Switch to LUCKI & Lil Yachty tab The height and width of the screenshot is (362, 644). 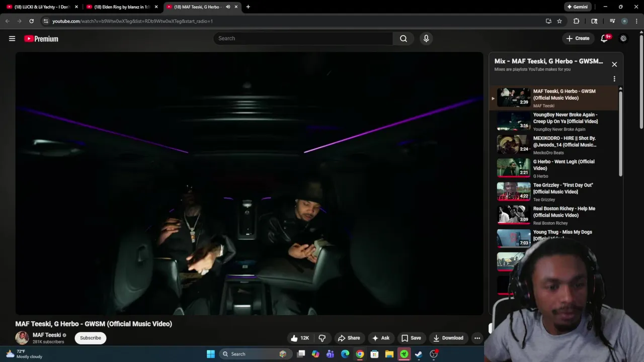(x=42, y=7)
